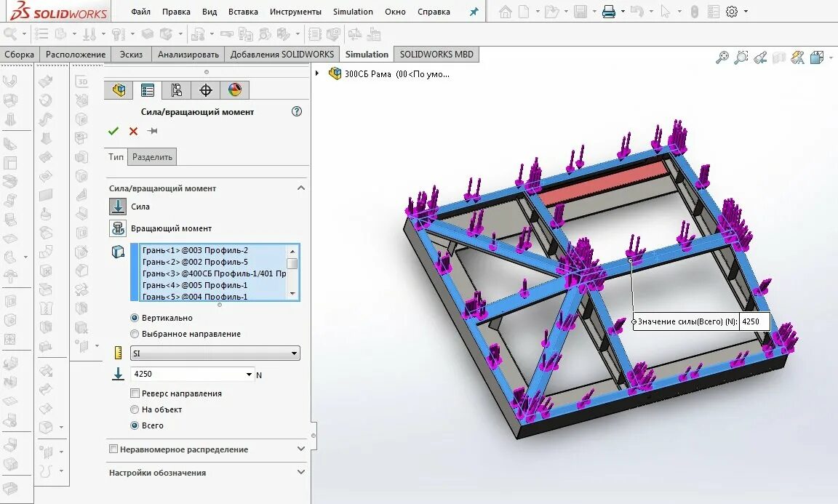
Task: Open the Print dropdown arrow
Action: tap(623, 11)
